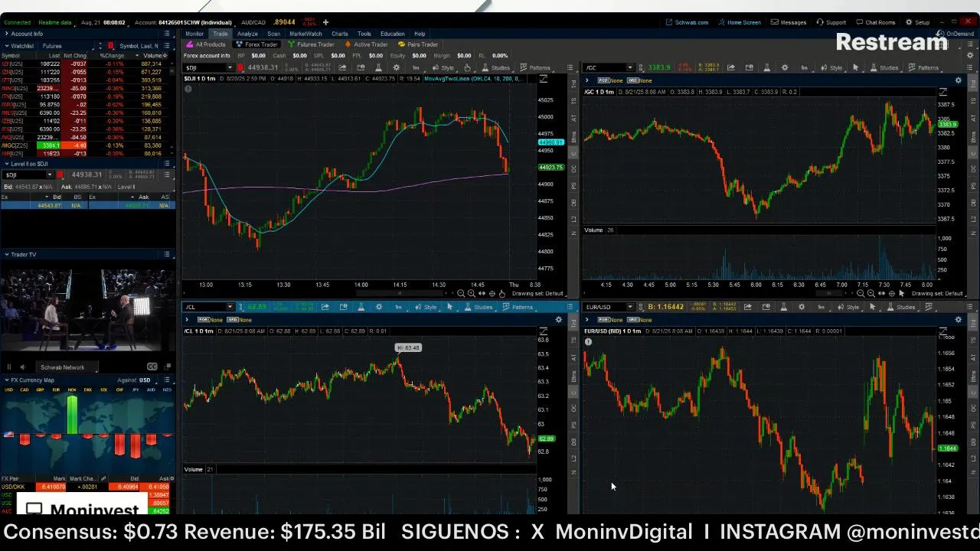Collapse the FX Currency Map gadget
Screen dimensions: 980x551
point(6,380)
